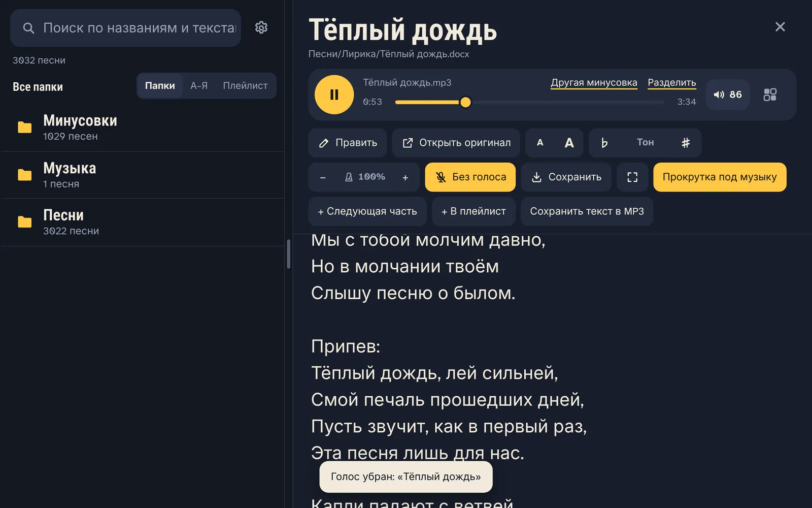Open the Минусовки folder
812x508 pixels.
click(142, 128)
